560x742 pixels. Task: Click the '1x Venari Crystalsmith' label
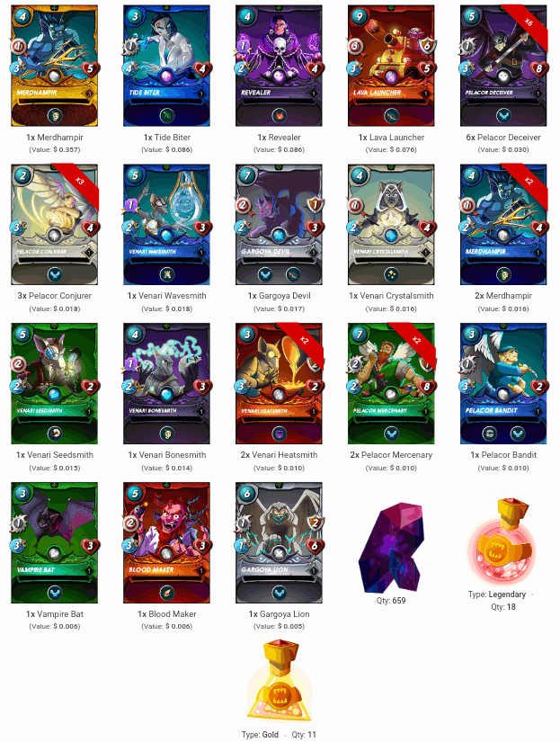391,296
